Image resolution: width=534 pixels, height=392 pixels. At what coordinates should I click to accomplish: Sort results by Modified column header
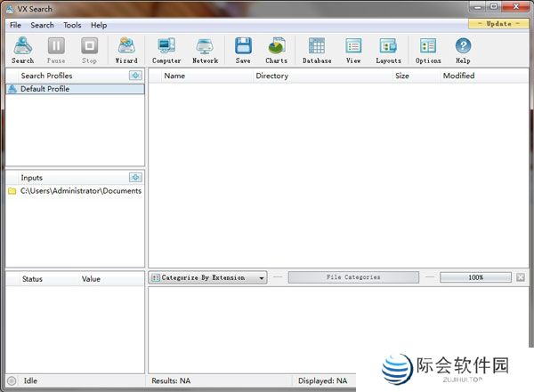tap(458, 76)
